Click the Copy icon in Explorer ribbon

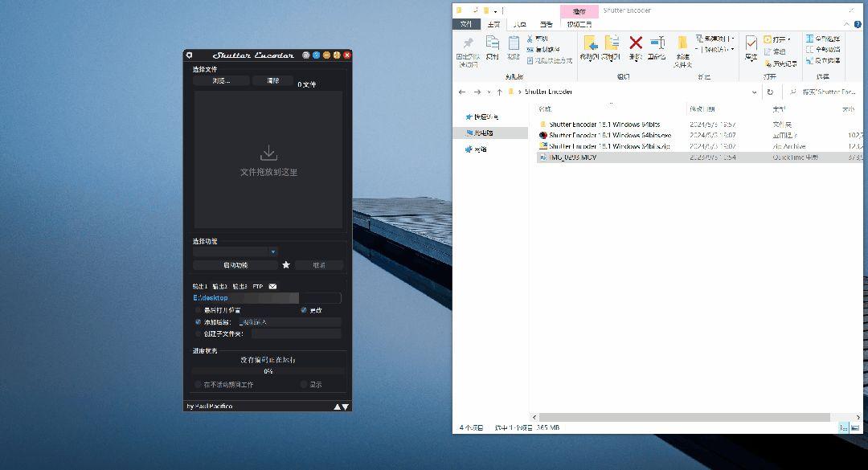tap(492, 43)
